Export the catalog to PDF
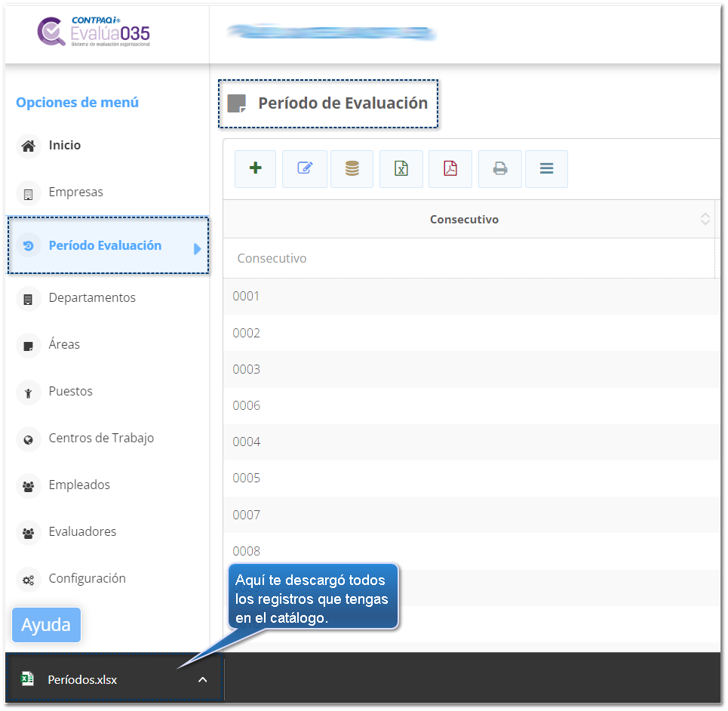 tap(450, 168)
